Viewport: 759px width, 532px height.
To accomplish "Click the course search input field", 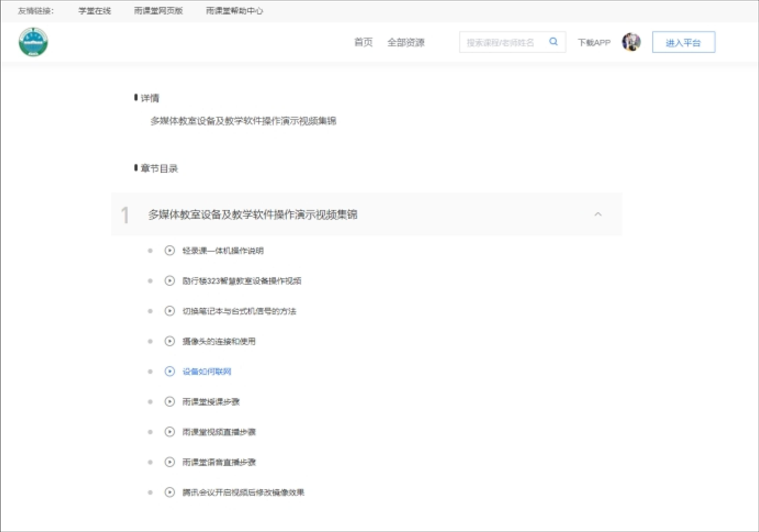I will (x=502, y=42).
